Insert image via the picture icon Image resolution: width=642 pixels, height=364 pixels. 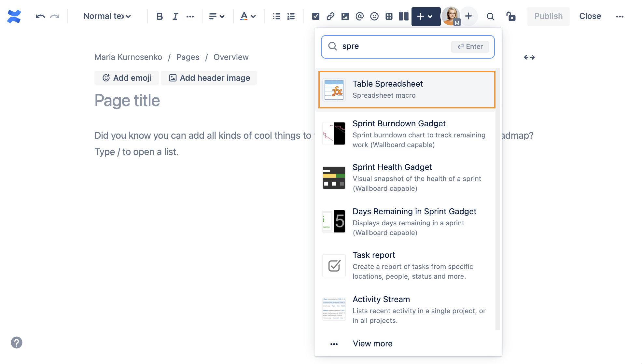pyautogui.click(x=345, y=16)
